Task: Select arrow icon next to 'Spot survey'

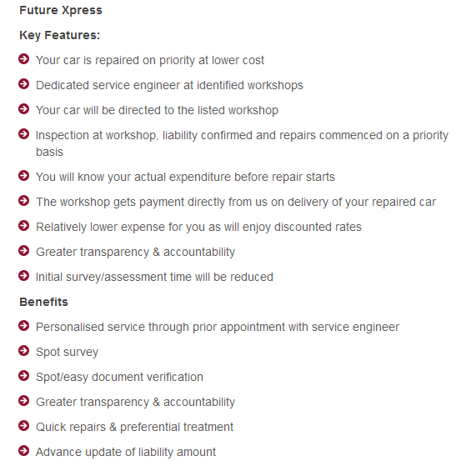Action: point(23,351)
